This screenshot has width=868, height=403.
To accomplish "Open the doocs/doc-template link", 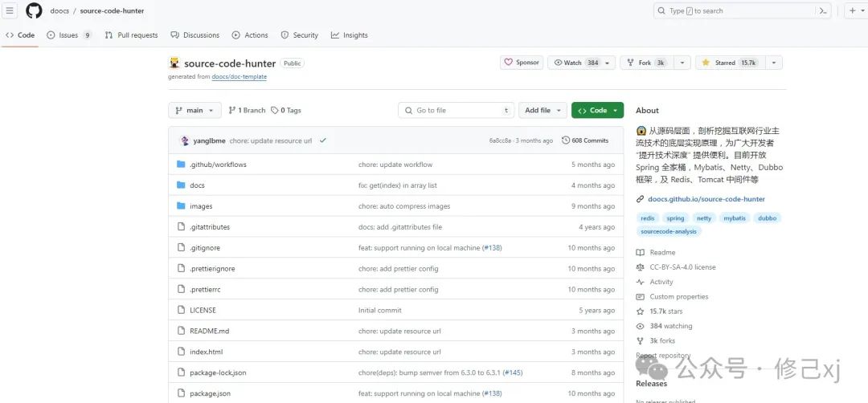I will pyautogui.click(x=240, y=77).
